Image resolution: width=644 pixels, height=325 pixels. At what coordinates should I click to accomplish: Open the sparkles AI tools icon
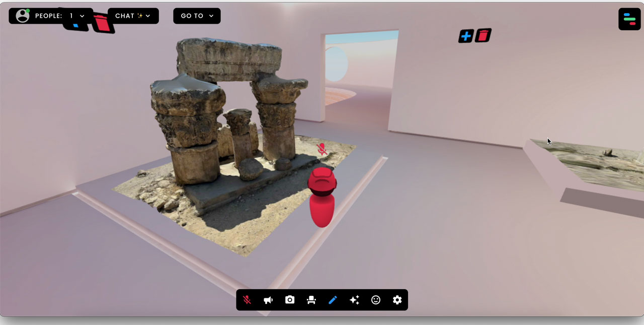point(354,300)
